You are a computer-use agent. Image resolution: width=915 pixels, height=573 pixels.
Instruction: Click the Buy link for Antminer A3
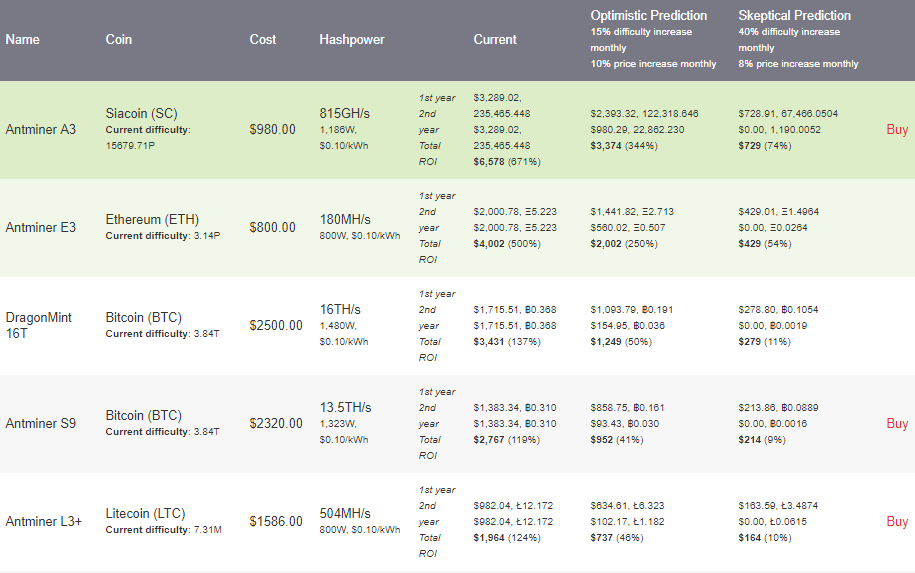coord(896,130)
